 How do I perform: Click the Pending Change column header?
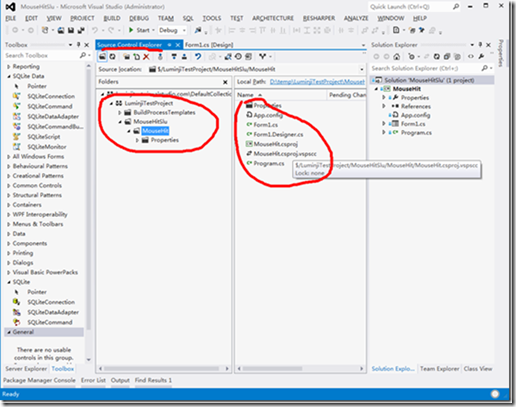point(347,95)
